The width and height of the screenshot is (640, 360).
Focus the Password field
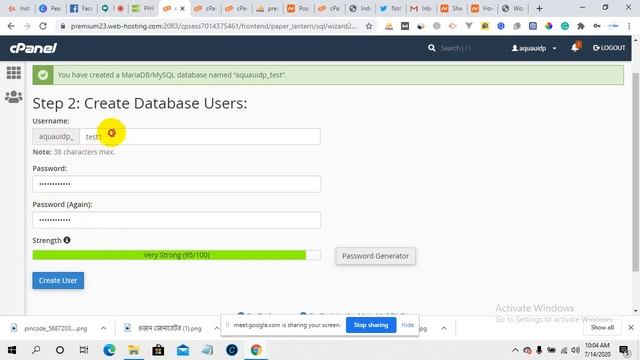click(x=176, y=184)
